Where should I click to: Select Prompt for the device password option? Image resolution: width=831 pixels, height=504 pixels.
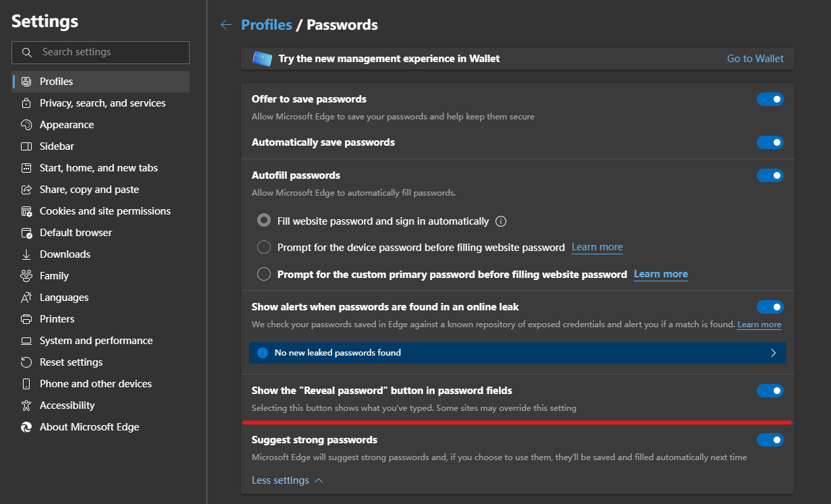[263, 247]
